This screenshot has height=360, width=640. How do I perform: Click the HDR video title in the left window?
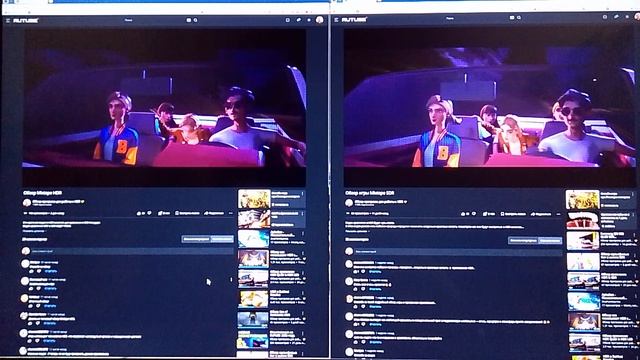42,193
